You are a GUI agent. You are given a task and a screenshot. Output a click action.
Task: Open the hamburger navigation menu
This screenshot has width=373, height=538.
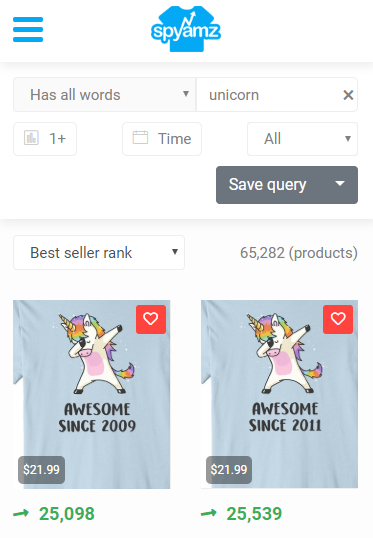pos(28,30)
